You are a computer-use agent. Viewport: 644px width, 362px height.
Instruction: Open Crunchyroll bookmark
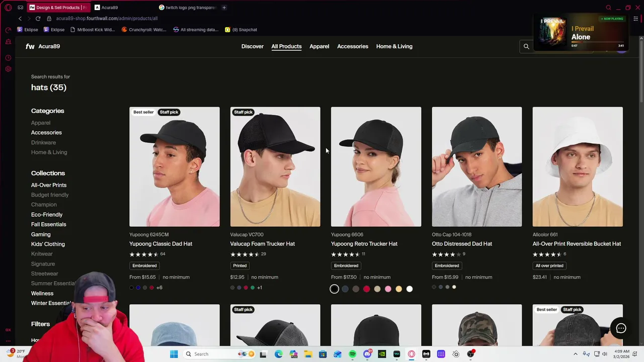[x=144, y=30]
